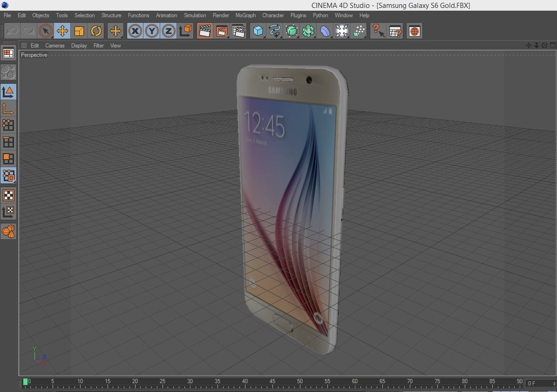
Task: Open the Tools menu
Action: (61, 15)
